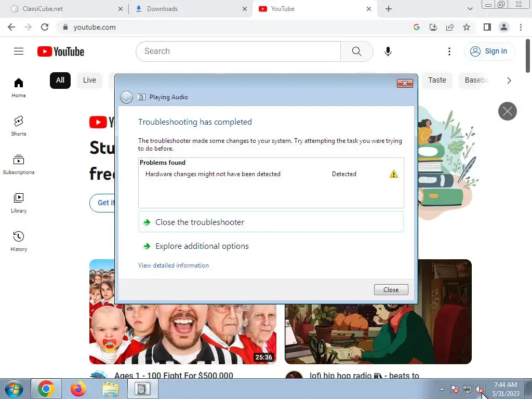Click Action Center flag in tray

click(x=455, y=390)
